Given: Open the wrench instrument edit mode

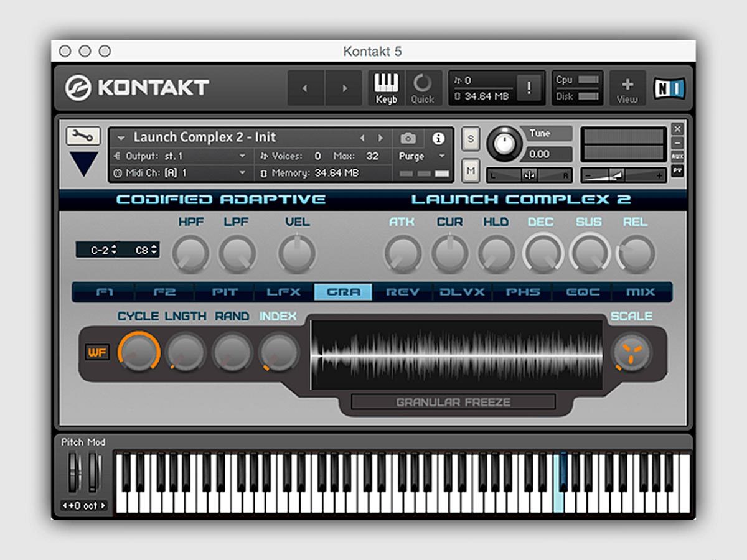Looking at the screenshot, I should pyautogui.click(x=83, y=136).
